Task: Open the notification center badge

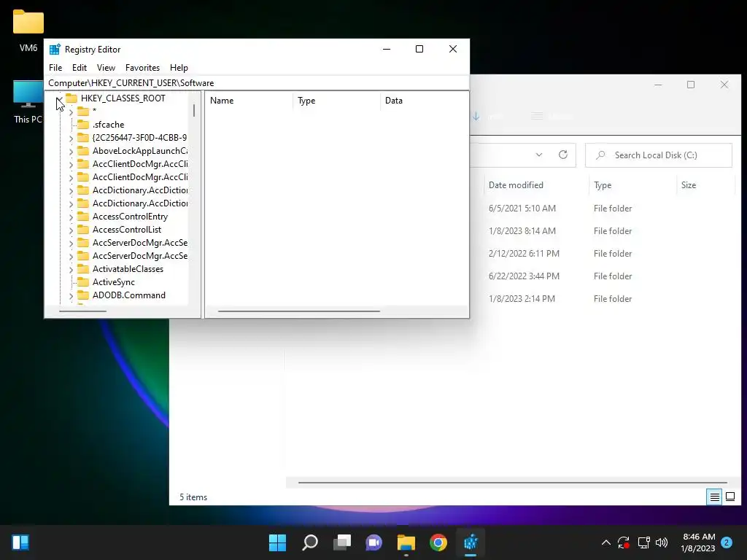Action: [727, 542]
